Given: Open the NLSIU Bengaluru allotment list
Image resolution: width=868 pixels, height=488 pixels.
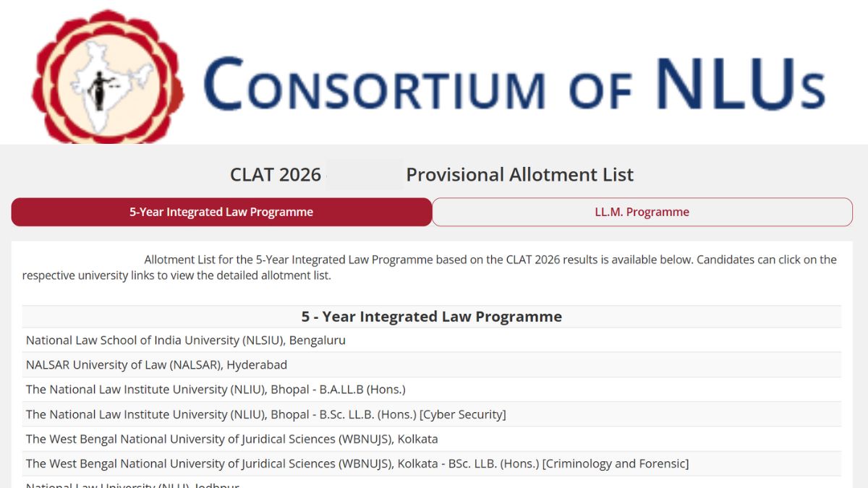Looking at the screenshot, I should pyautogui.click(x=186, y=340).
